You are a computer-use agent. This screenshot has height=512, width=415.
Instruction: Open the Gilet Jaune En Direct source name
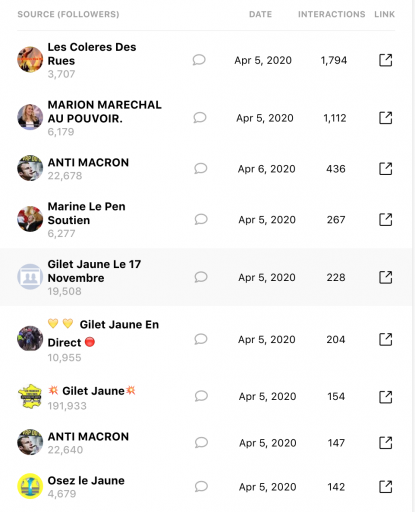(x=103, y=333)
